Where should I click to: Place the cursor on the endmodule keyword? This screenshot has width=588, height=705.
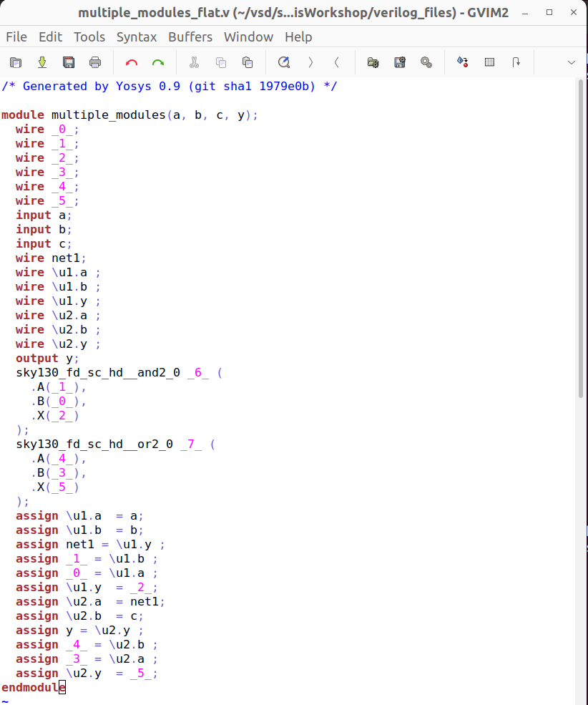[31, 687]
